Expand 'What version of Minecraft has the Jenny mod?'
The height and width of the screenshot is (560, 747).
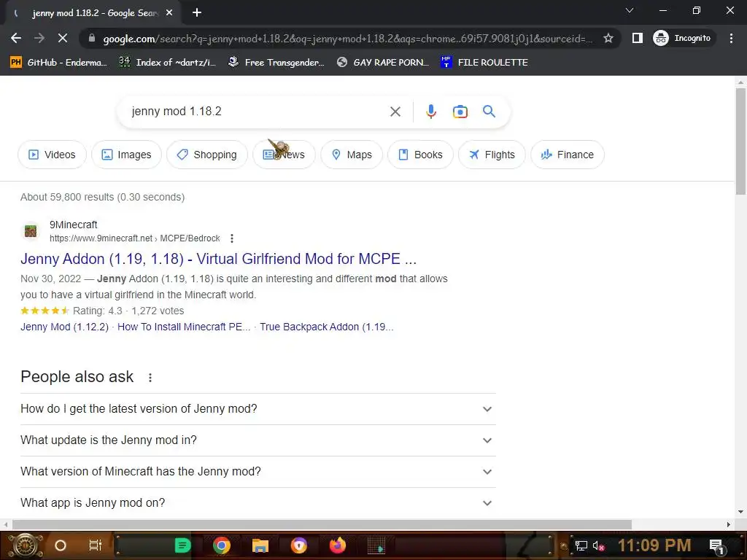tap(258, 472)
